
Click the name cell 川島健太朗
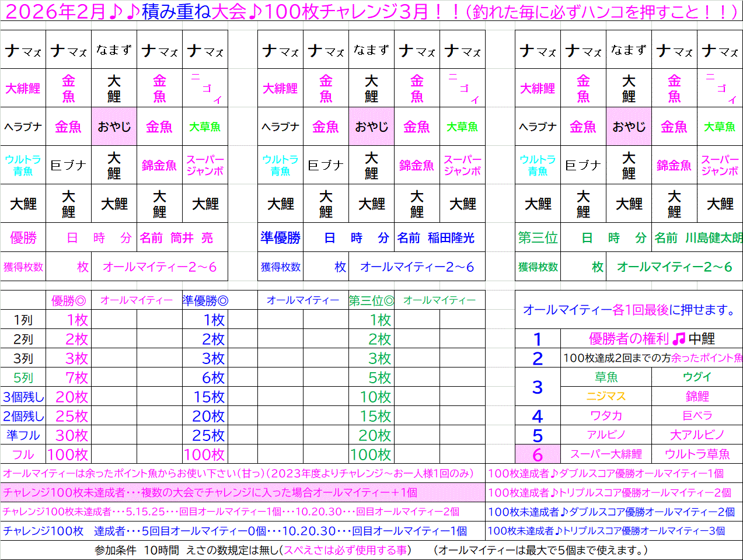point(697,237)
